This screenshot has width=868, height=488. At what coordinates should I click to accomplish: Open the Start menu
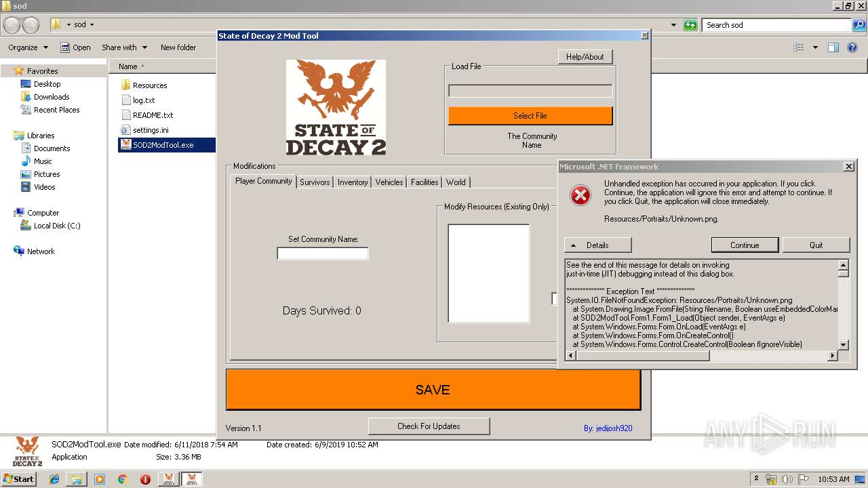(18, 479)
